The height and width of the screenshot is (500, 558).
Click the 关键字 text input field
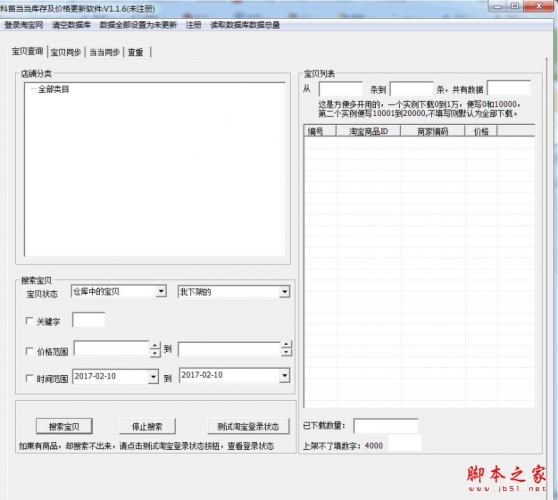tap(89, 320)
